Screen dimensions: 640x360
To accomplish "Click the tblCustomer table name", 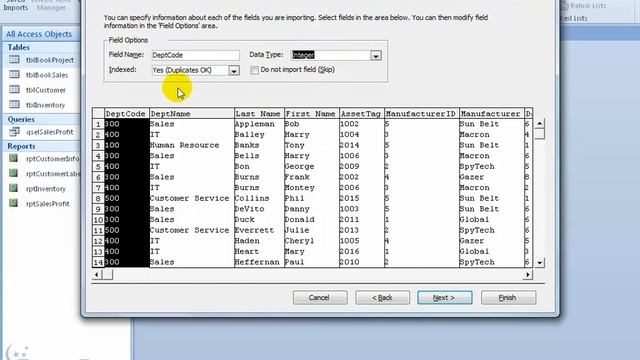I will (46, 90).
